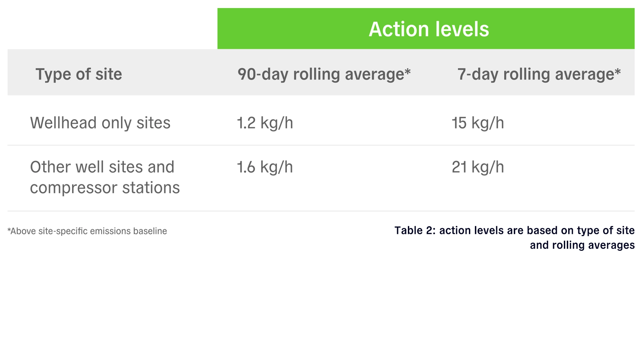Click the Above site-specific emissions baseline footnote
Viewport: 644px width, 362px height.
click(87, 231)
